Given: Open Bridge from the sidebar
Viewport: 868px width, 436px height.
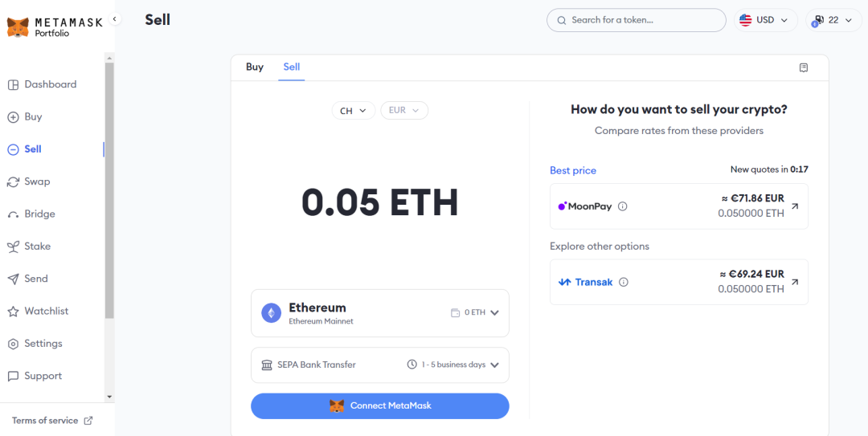Looking at the screenshot, I should click(x=39, y=214).
